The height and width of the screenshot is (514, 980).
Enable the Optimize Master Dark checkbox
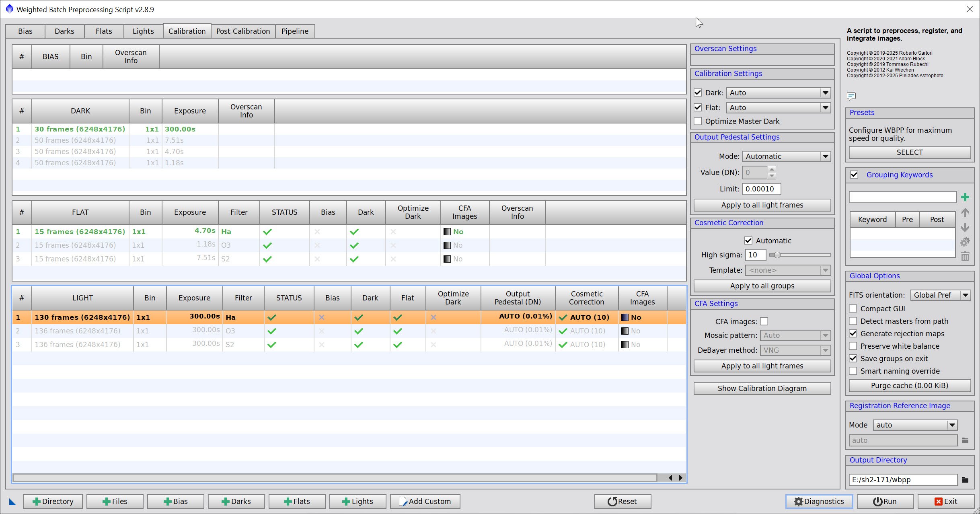(x=698, y=121)
